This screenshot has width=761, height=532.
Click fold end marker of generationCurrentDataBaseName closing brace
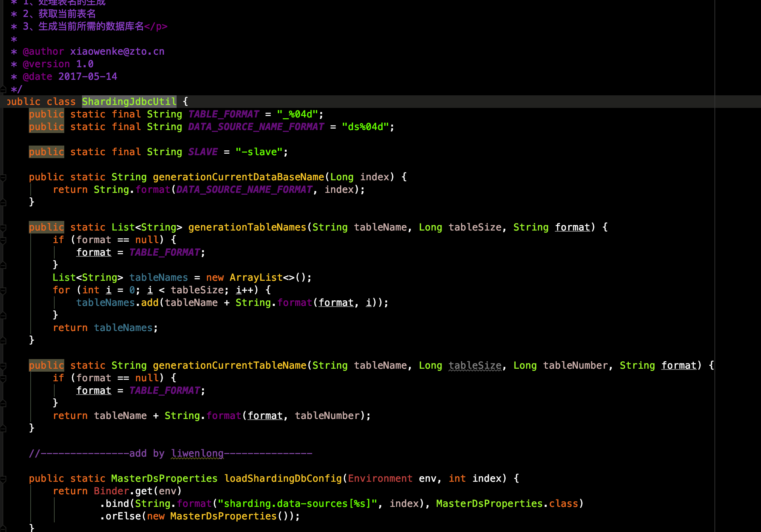3,202
